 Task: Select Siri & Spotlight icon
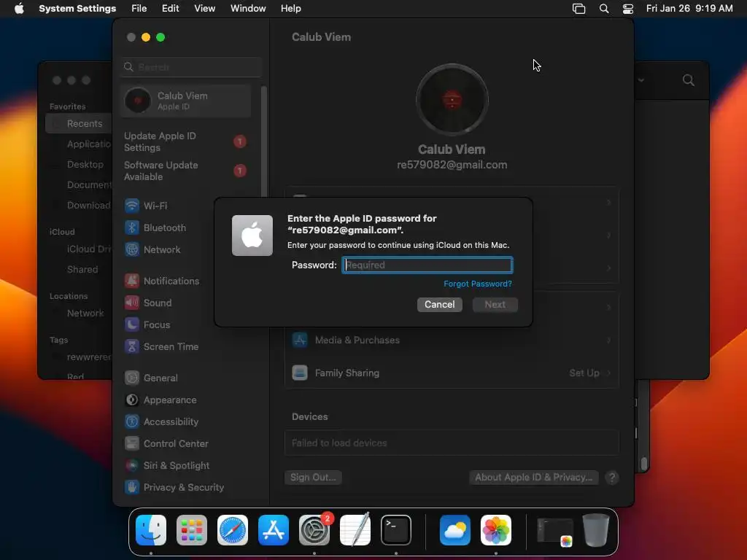[x=132, y=466]
